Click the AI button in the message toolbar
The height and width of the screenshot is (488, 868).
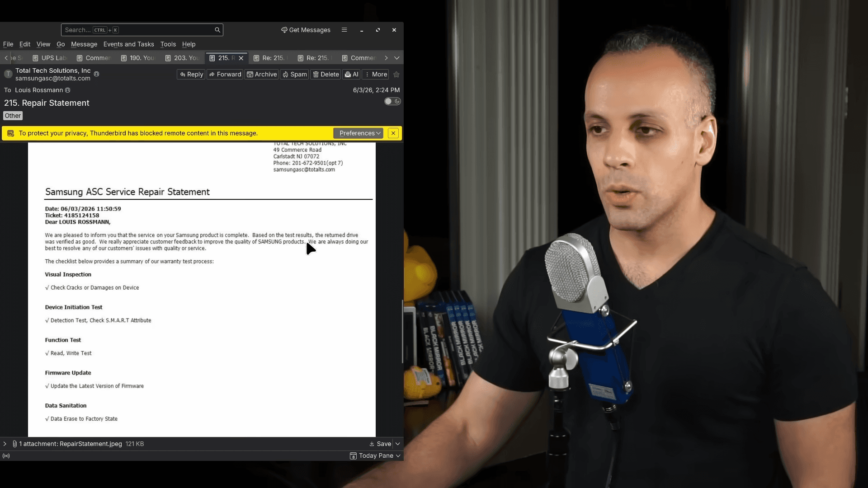[352, 75]
